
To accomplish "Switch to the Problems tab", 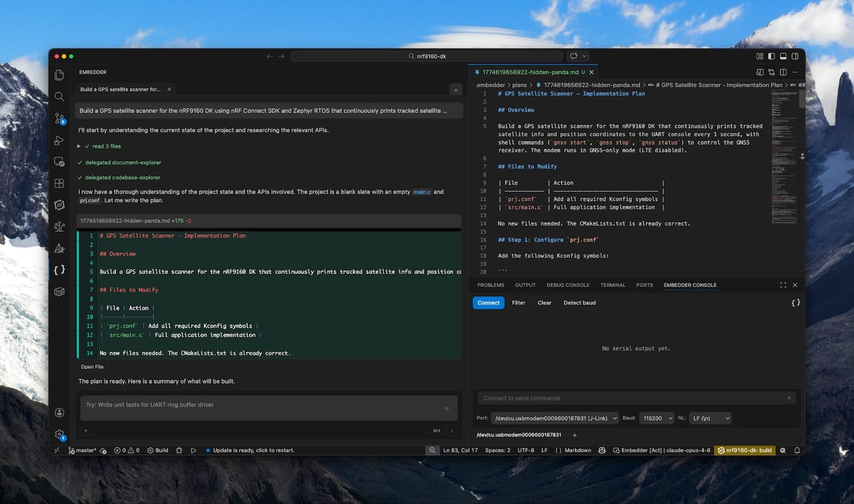I will (490, 285).
